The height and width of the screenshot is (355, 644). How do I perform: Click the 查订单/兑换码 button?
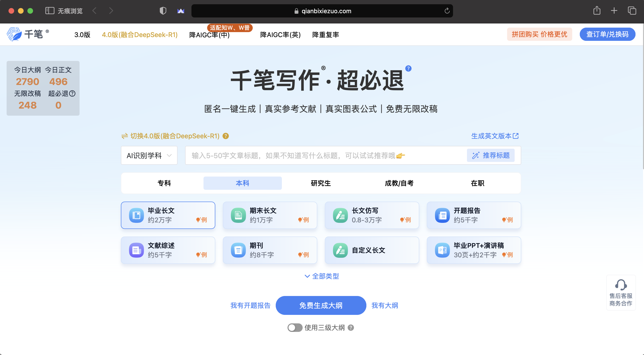607,34
